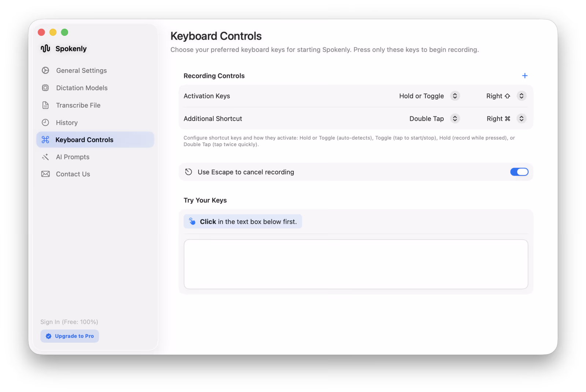Click the 'Choose your preferred keyboard keys' subtitle
Viewport: 586px width, 392px height.
[324, 49]
